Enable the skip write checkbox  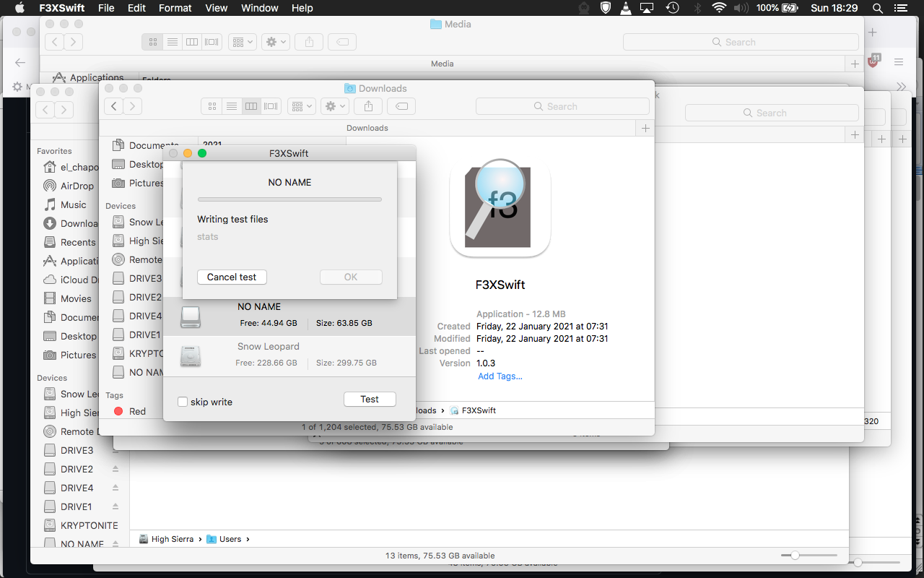point(183,402)
